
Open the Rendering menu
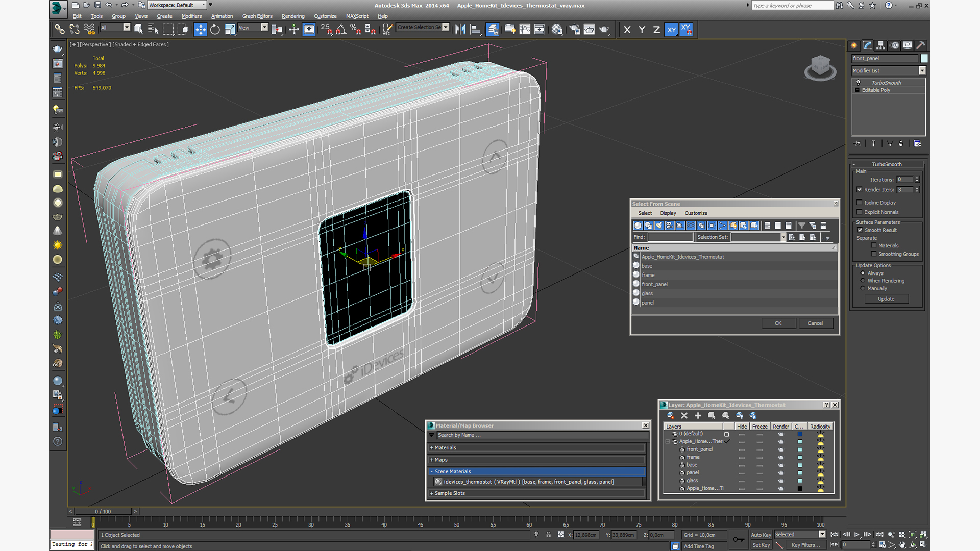(293, 16)
